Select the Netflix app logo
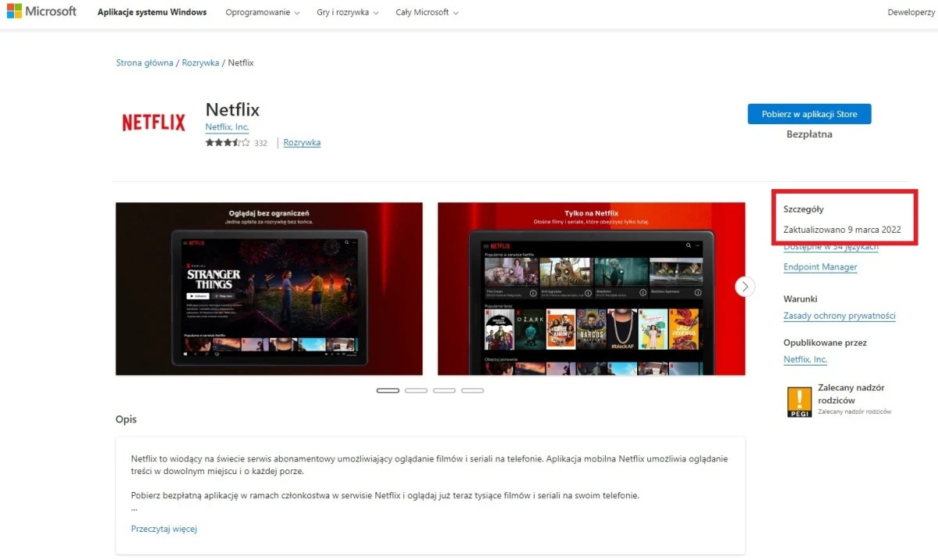This screenshot has height=560, width=938. pyautogui.click(x=153, y=122)
